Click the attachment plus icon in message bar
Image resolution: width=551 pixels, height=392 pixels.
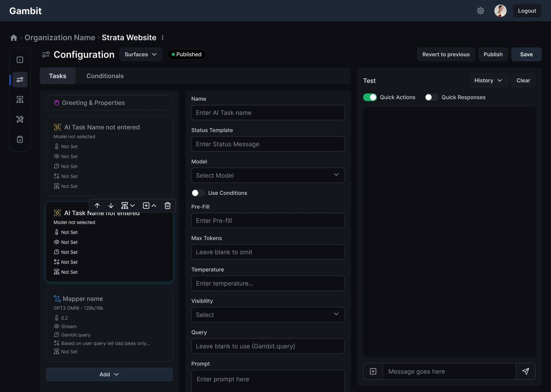tap(373, 371)
